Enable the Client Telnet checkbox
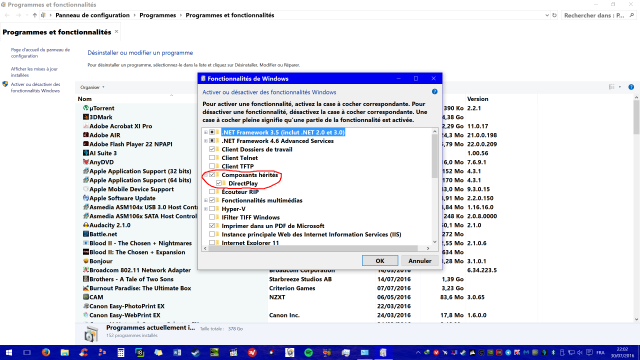The height and width of the screenshot is (360, 640). (x=212, y=158)
